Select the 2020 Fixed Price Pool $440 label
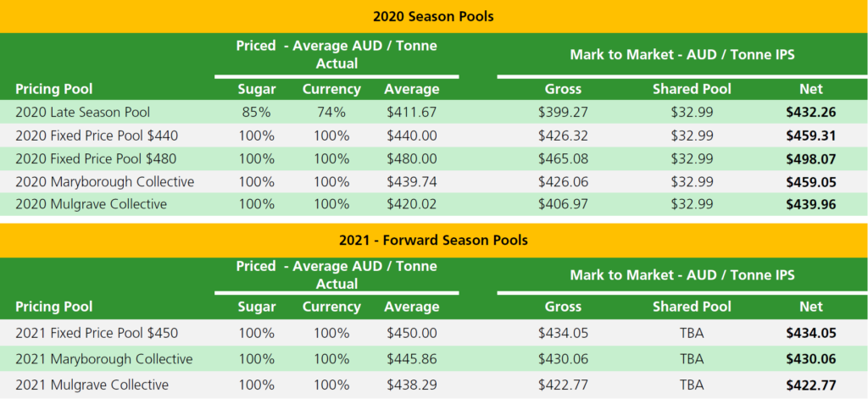Image resolution: width=868 pixels, height=399 pixels. point(97,136)
